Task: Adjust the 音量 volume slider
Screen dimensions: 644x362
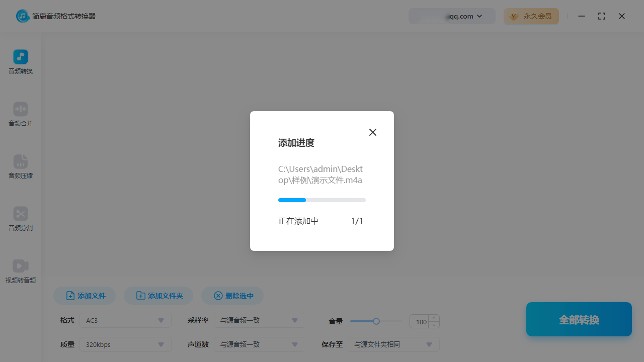Action: (x=376, y=321)
